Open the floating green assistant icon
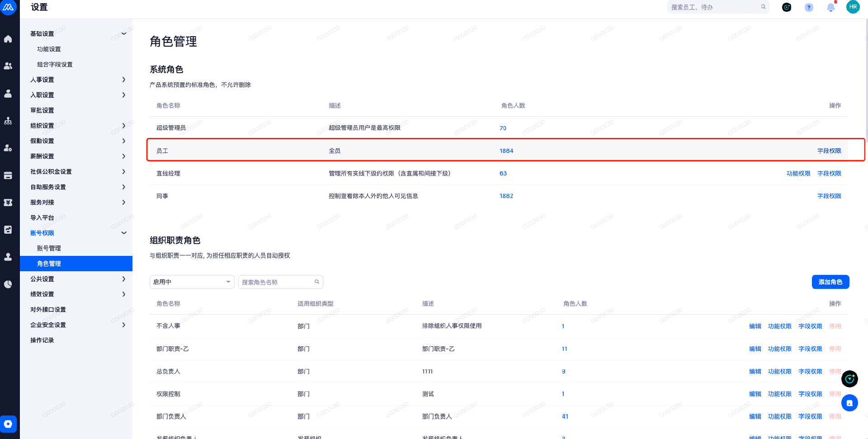868x439 pixels. pyautogui.click(x=849, y=379)
